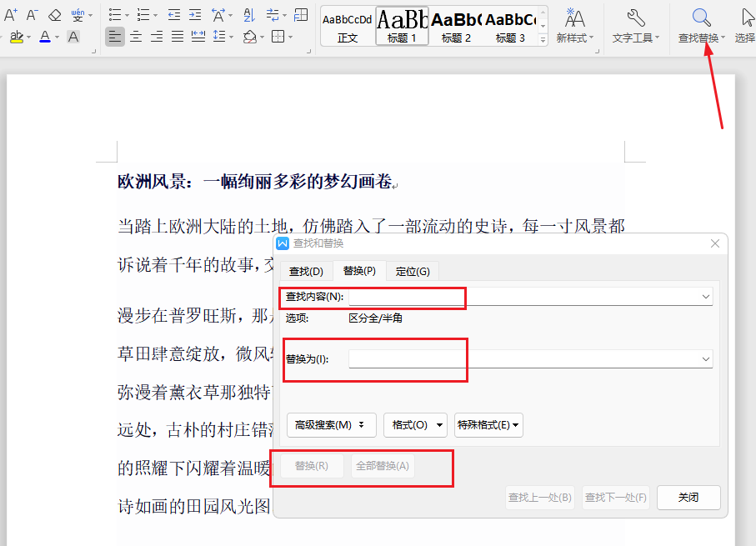756x546 pixels.
Task: Open the 文字工具 text tool icon
Action: point(636,18)
